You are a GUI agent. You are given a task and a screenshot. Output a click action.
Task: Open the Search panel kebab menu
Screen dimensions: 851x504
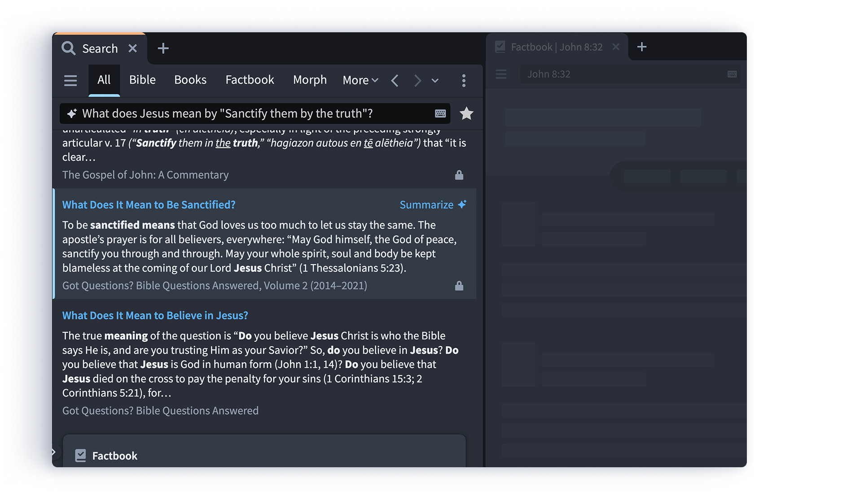pos(464,81)
